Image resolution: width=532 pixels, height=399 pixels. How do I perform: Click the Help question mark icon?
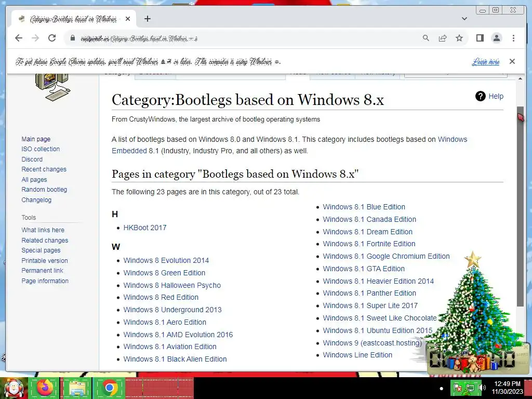click(x=481, y=96)
